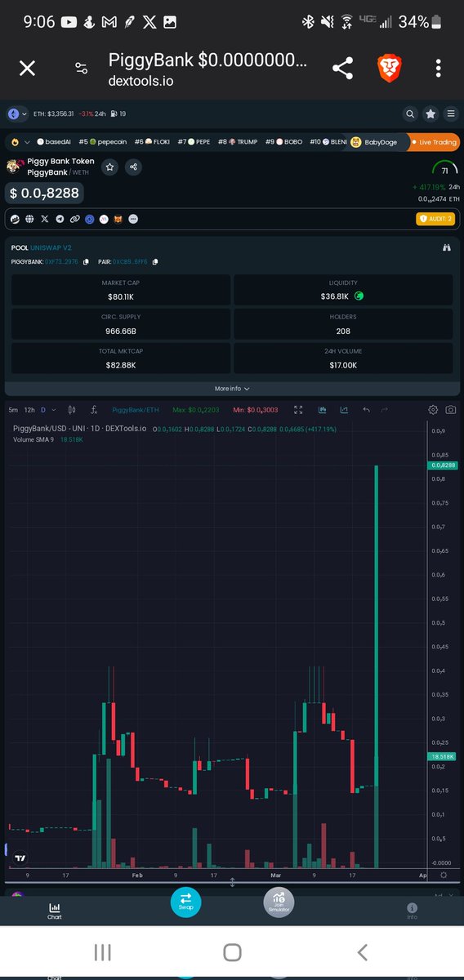
Task: Toggle the chart fullscreen mode
Action: tap(299, 410)
